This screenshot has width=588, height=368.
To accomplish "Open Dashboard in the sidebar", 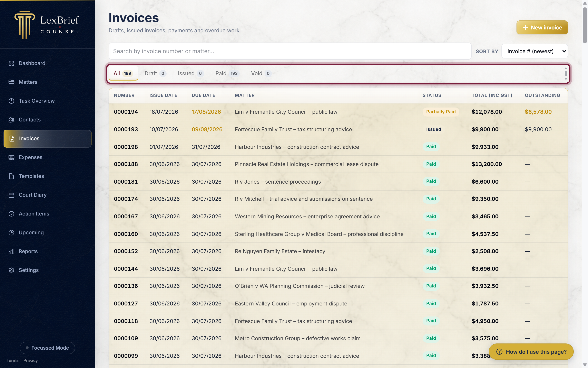I will pos(47,63).
